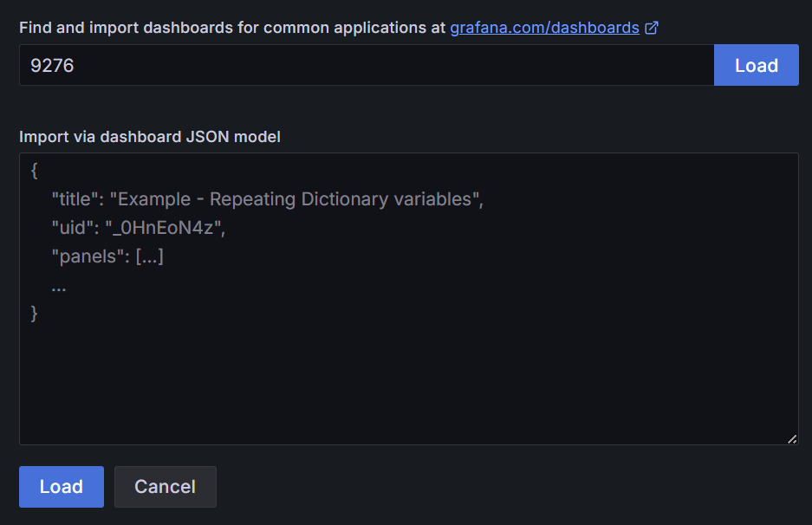Focus the dashboard ID field containing 9276

367,65
